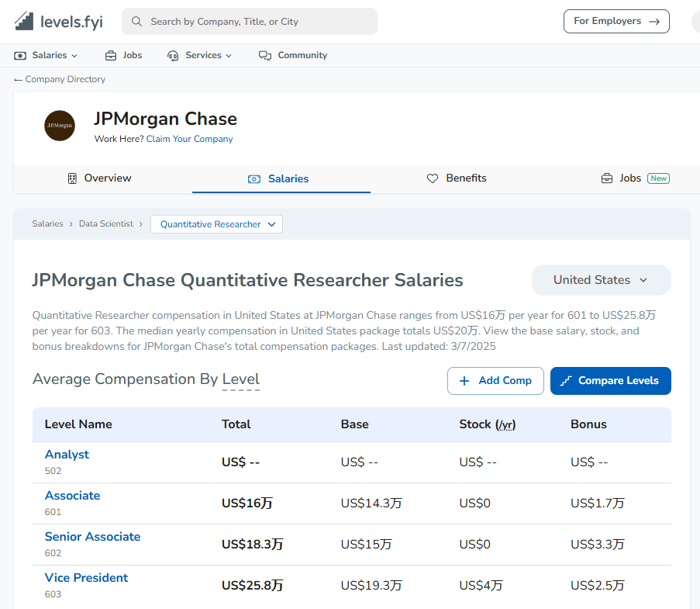This screenshot has height=609, width=700.
Task: Open the United States location dropdown
Action: pyautogui.click(x=602, y=280)
